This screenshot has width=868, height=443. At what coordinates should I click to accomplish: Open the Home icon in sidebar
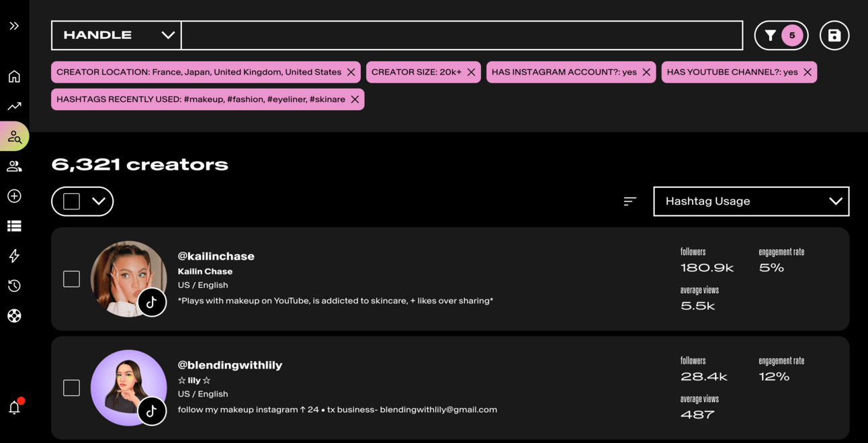pos(14,77)
